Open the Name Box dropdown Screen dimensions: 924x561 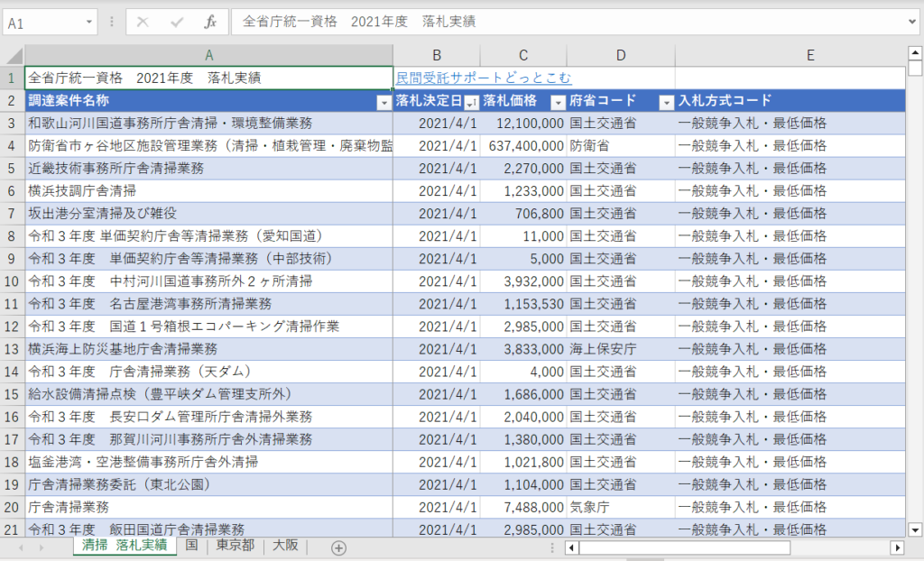coord(89,23)
